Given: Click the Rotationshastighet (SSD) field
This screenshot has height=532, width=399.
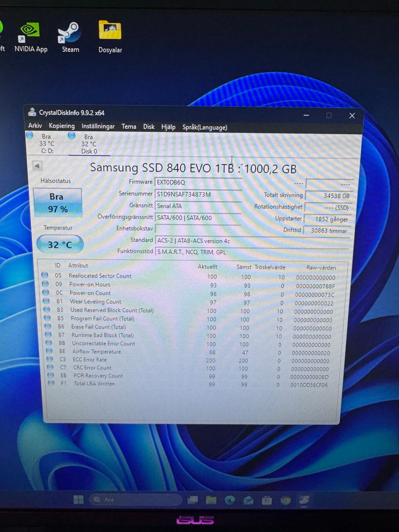Looking at the screenshot, I should pyautogui.click(x=328, y=207).
